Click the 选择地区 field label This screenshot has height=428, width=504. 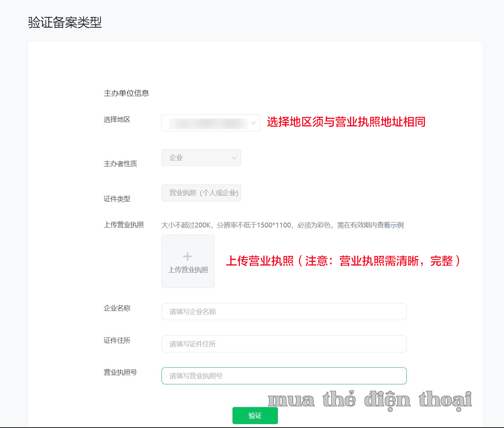pos(117,120)
